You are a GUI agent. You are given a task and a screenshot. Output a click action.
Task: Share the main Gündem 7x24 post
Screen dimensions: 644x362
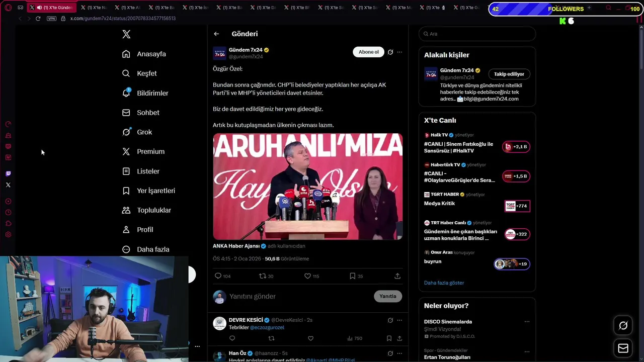[397, 276]
